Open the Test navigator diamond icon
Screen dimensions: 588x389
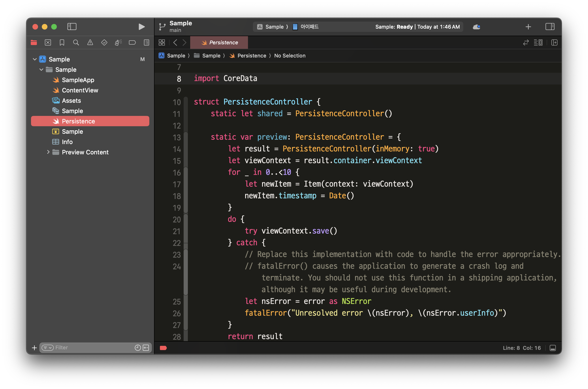coord(104,42)
